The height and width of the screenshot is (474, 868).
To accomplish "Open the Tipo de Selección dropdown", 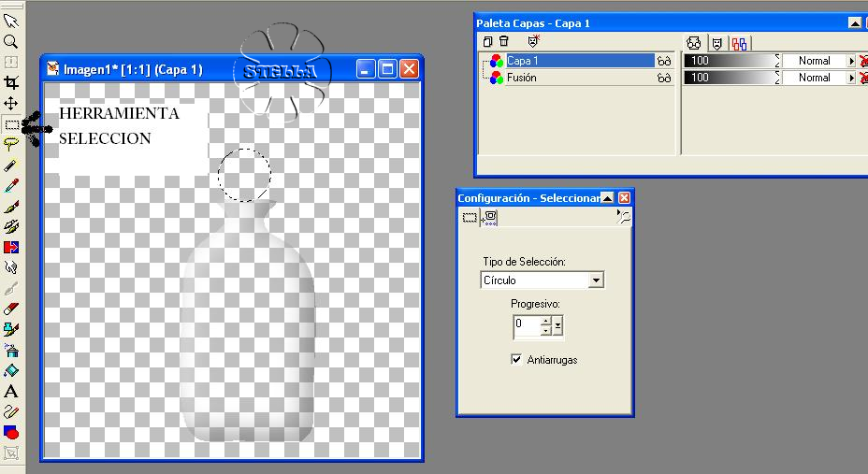I will click(596, 280).
